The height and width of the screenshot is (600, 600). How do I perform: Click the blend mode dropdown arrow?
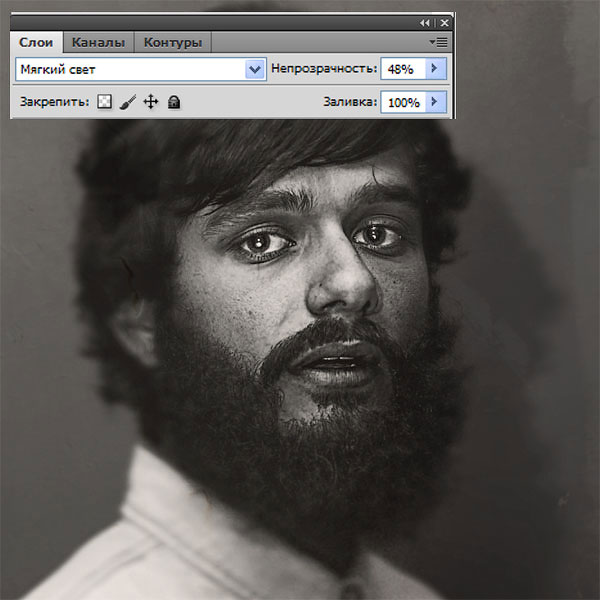point(255,69)
